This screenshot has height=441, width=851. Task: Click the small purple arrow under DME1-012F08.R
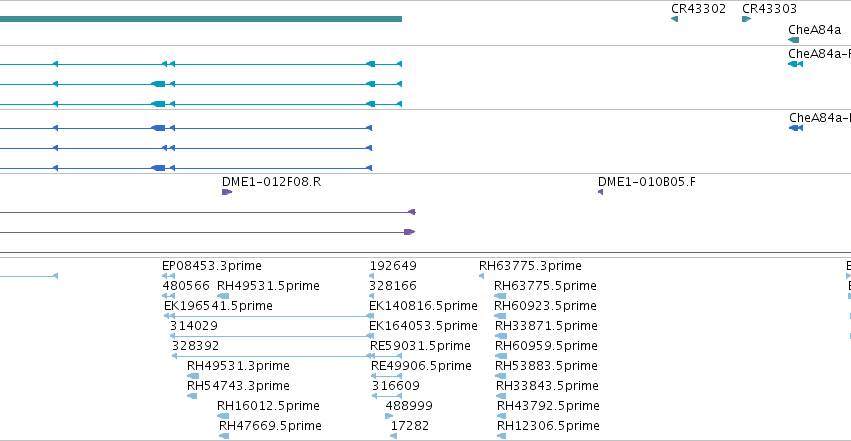click(x=227, y=192)
